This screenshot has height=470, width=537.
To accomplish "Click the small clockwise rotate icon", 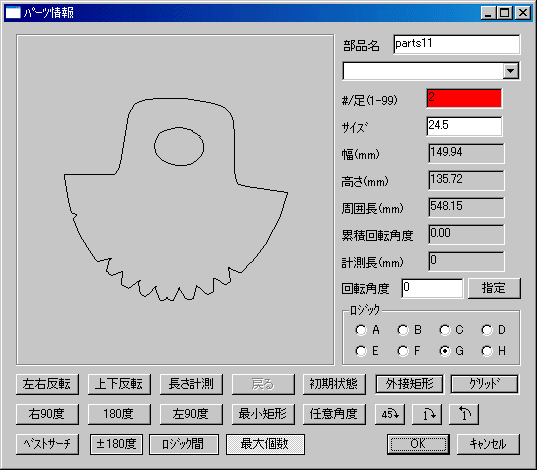I will [x=427, y=414].
